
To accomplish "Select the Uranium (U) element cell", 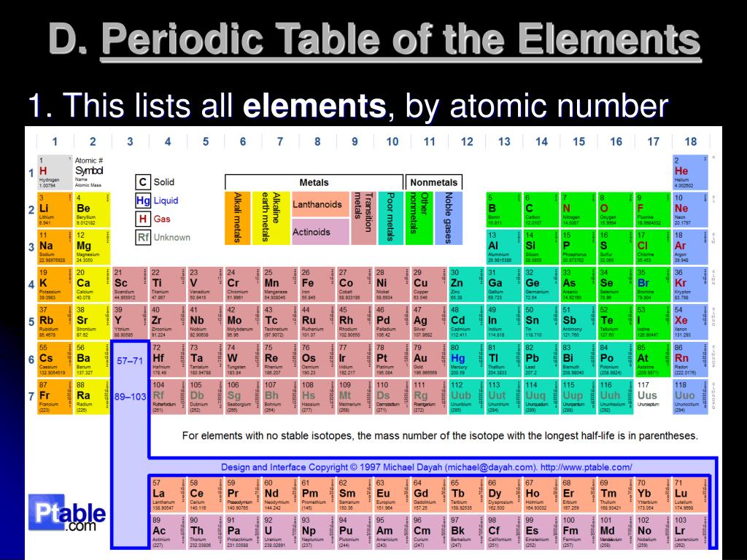I will point(279,532).
